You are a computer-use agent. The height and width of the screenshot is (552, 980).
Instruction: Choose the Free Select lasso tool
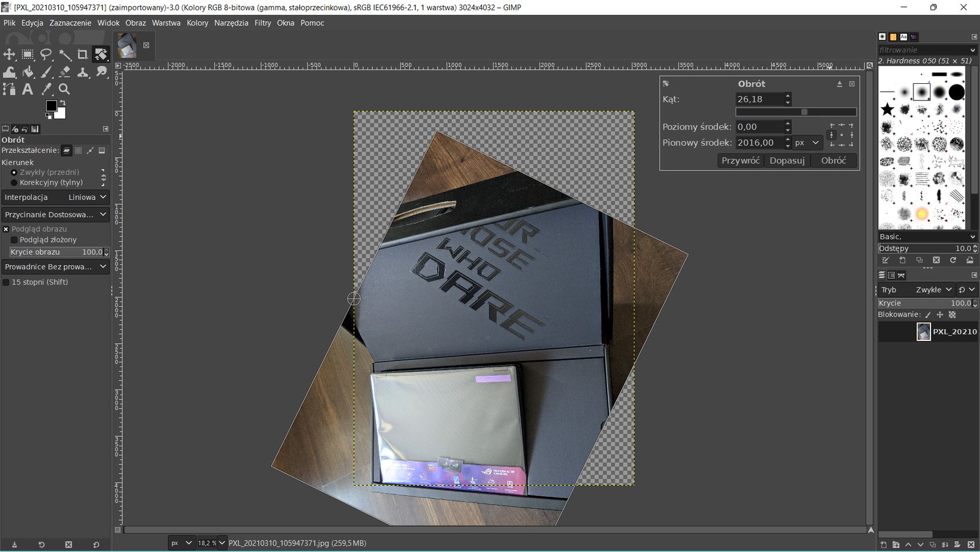pos(46,54)
